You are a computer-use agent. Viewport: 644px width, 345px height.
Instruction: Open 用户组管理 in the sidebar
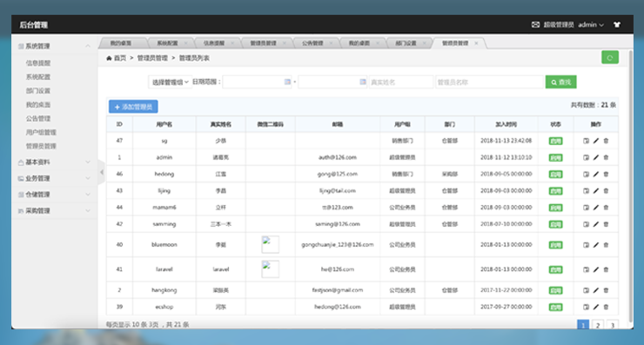coord(41,132)
